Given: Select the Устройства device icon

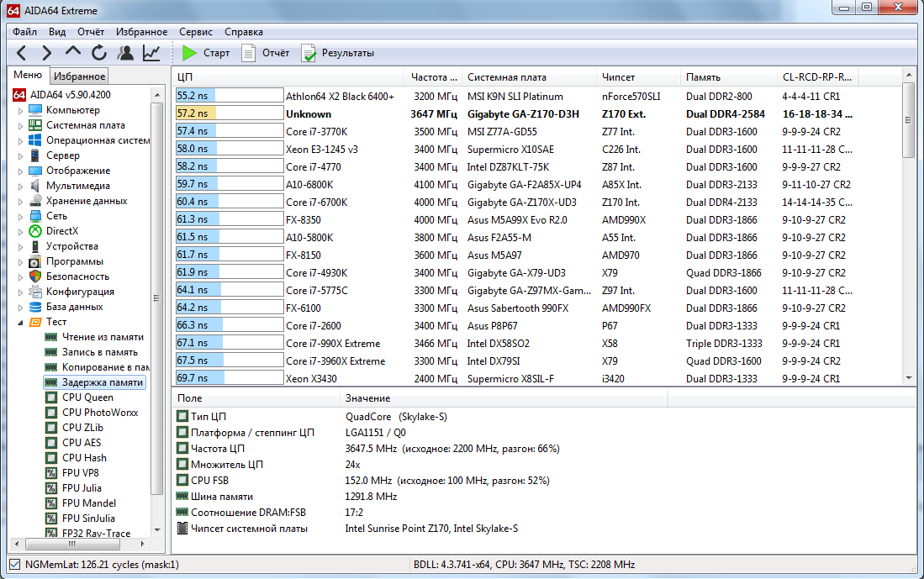Looking at the screenshot, I should [35, 246].
